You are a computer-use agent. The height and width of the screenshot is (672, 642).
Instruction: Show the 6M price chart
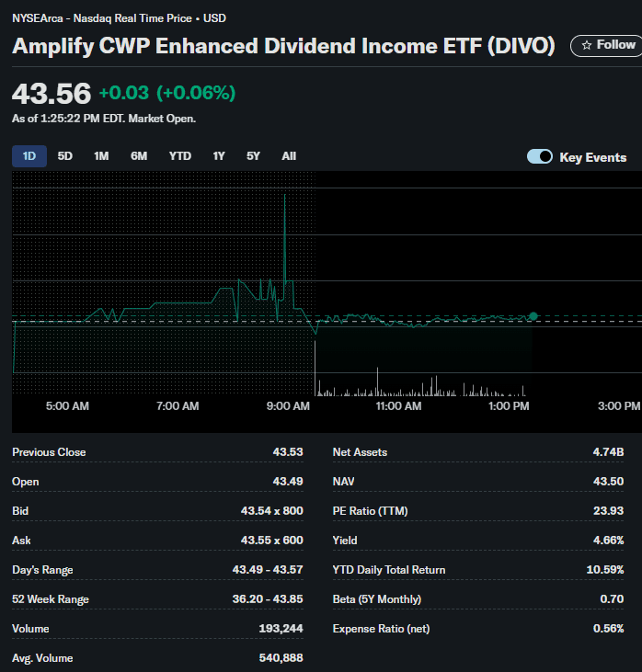pyautogui.click(x=139, y=156)
